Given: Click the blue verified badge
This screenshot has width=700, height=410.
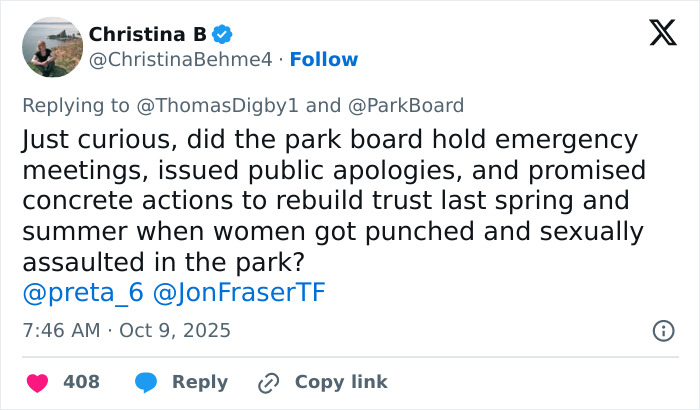Looking at the screenshot, I should click(223, 35).
